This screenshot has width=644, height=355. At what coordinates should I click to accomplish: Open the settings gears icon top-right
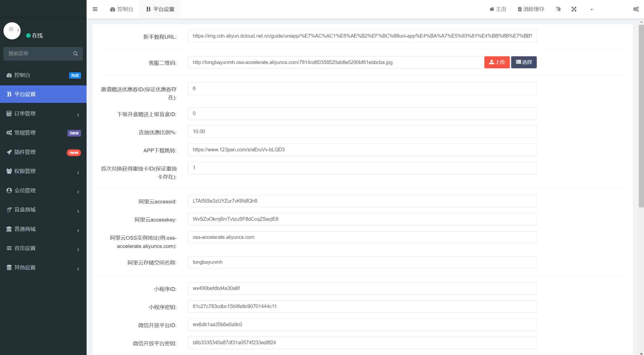pos(636,9)
